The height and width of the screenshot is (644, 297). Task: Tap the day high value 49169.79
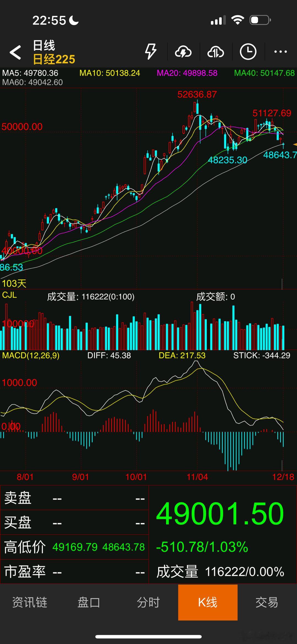click(x=75, y=547)
